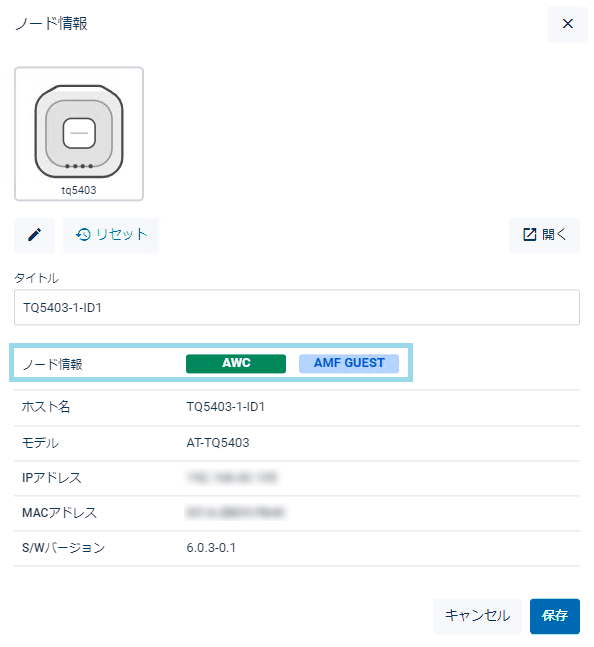
Task: Click the blurred IPアドレス value
Action: tap(231, 478)
